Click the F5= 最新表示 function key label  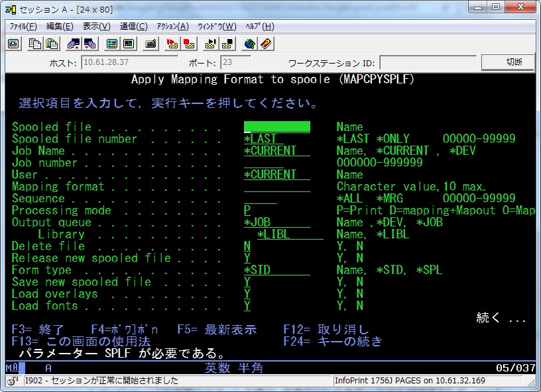click(x=217, y=330)
